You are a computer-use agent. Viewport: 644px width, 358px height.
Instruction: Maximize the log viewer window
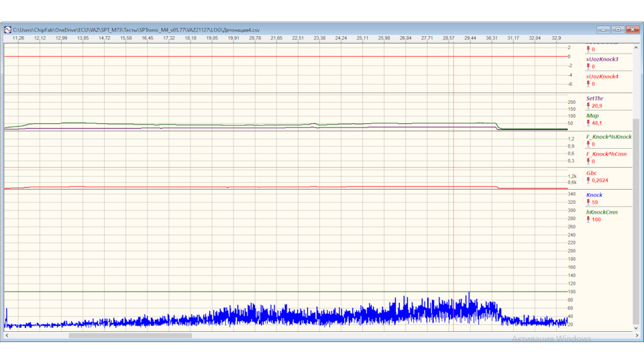618,29
